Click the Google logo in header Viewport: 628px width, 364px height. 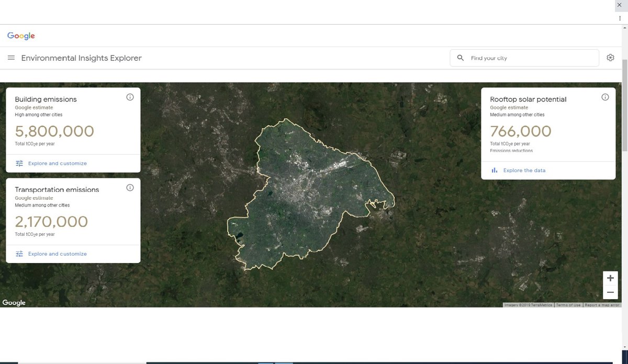pyautogui.click(x=21, y=36)
